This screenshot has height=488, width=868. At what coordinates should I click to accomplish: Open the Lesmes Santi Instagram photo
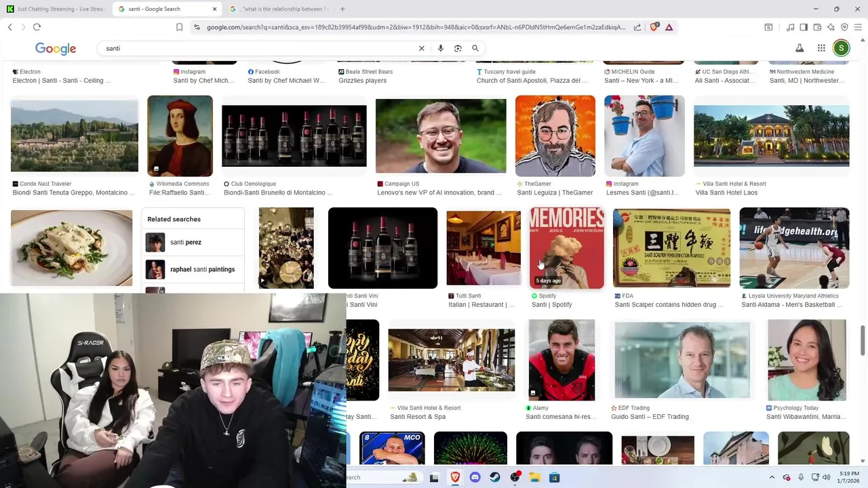644,136
